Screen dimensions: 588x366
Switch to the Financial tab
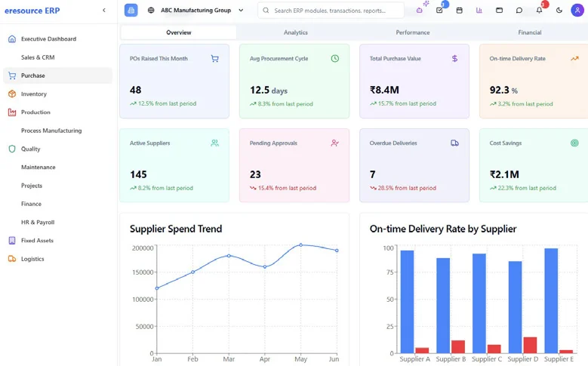point(529,32)
